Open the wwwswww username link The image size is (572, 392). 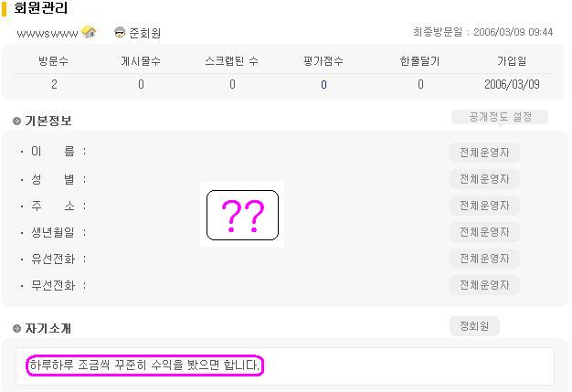click(48, 34)
